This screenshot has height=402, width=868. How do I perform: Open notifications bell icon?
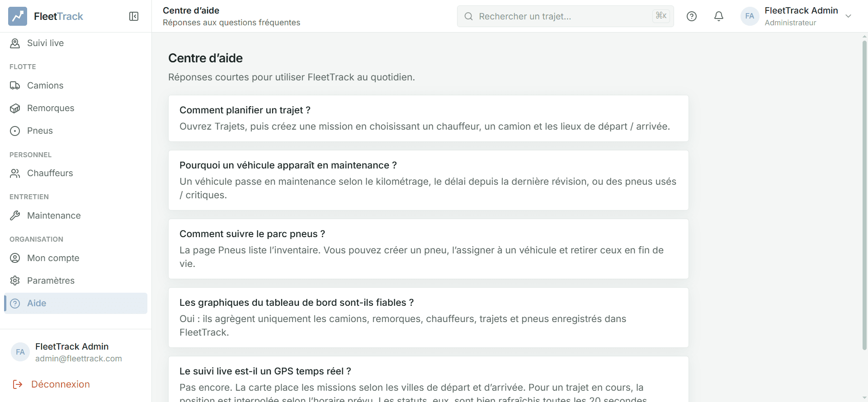point(719,16)
